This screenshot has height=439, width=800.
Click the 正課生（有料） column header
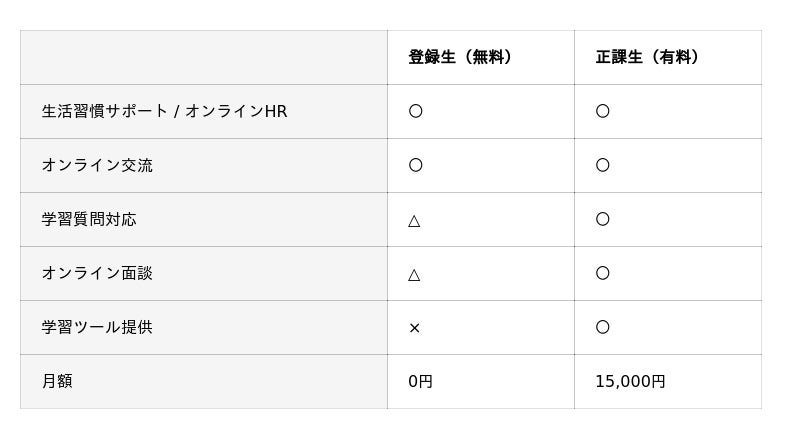(650, 58)
